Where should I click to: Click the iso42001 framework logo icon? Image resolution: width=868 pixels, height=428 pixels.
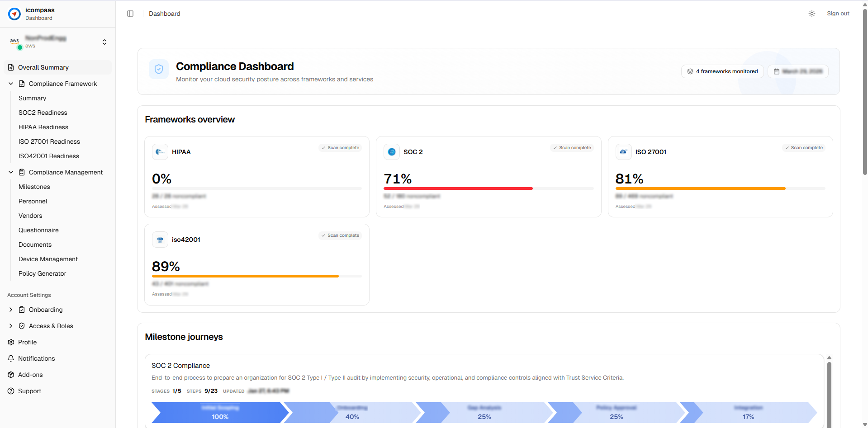click(160, 240)
